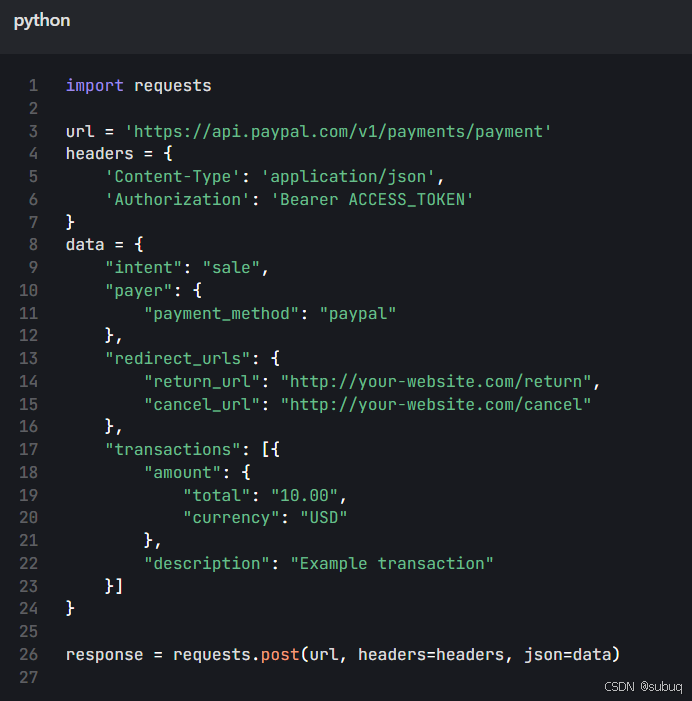Click the "total" key on line 19
Screen dimensions: 692x701
click(x=216, y=495)
